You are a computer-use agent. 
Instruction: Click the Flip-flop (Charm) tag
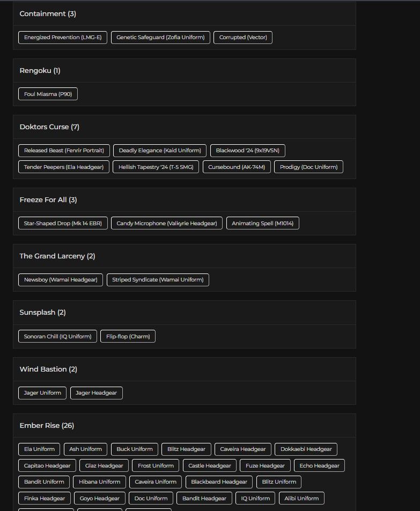coord(128,336)
